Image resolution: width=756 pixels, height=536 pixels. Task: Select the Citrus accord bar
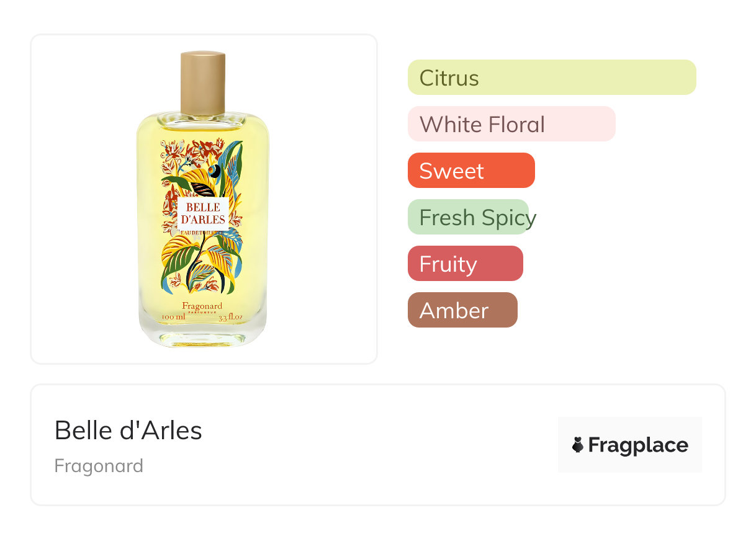pyautogui.click(x=551, y=78)
